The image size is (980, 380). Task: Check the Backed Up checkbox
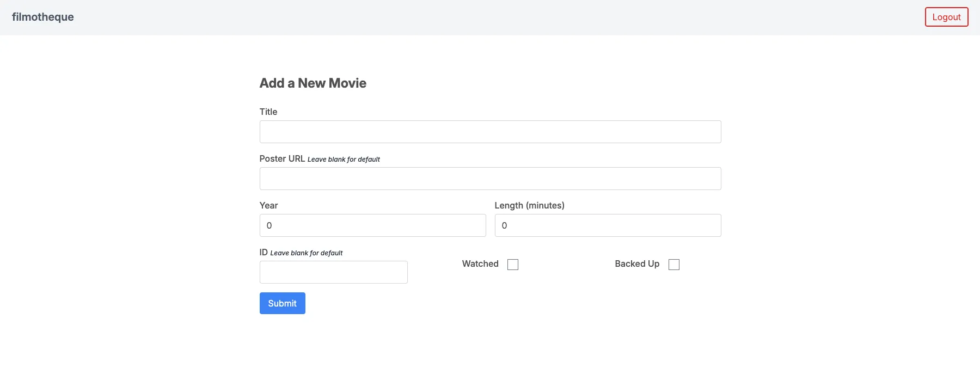point(674,265)
